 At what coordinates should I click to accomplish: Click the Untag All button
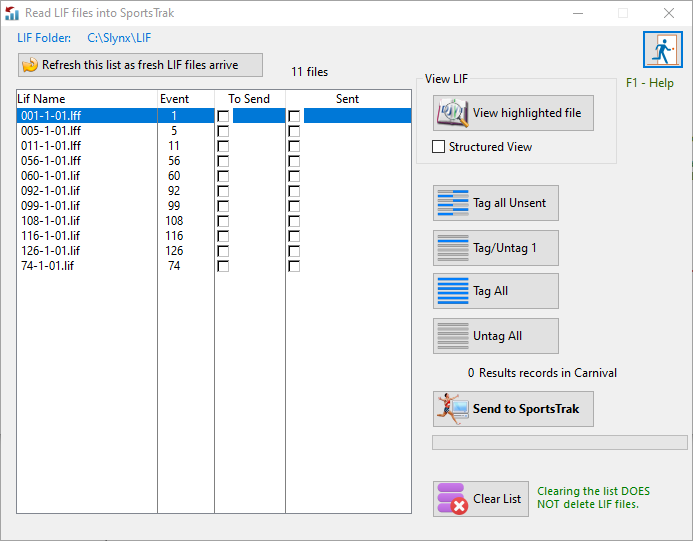coord(495,336)
